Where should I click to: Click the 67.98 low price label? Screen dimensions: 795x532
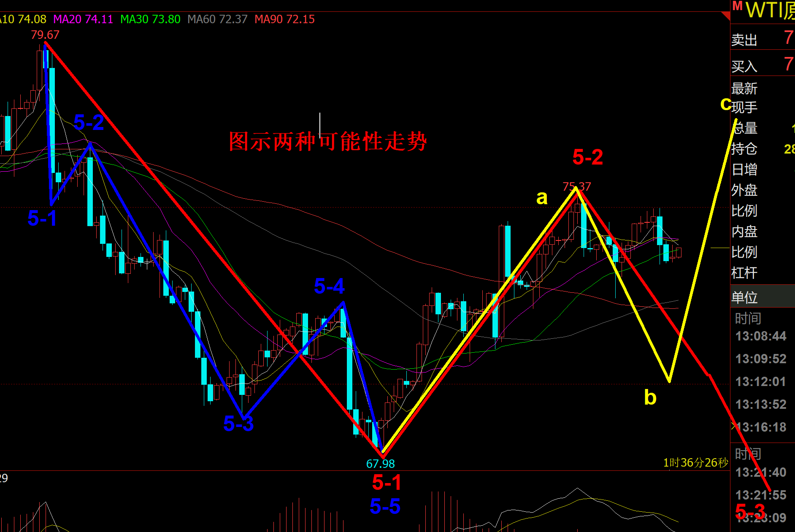click(380, 464)
